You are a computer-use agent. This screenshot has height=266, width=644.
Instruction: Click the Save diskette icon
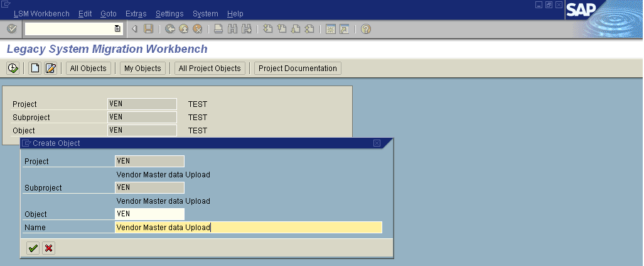point(149,29)
